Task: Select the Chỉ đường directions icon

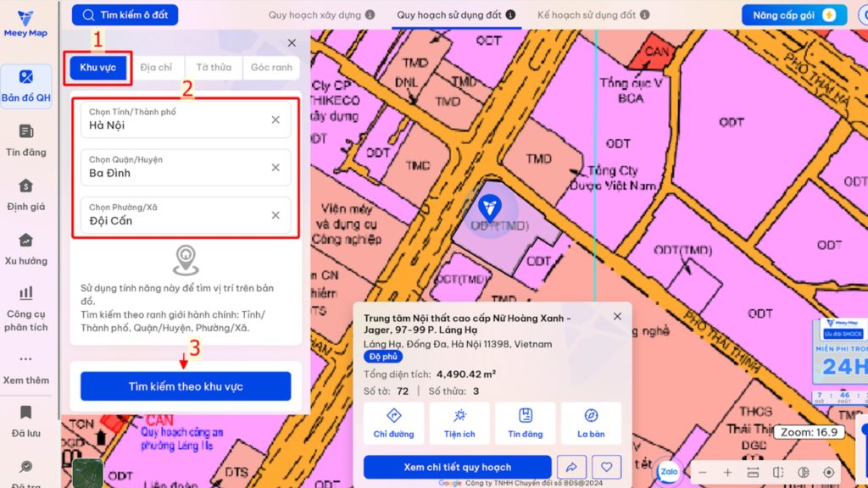Action: [x=392, y=423]
